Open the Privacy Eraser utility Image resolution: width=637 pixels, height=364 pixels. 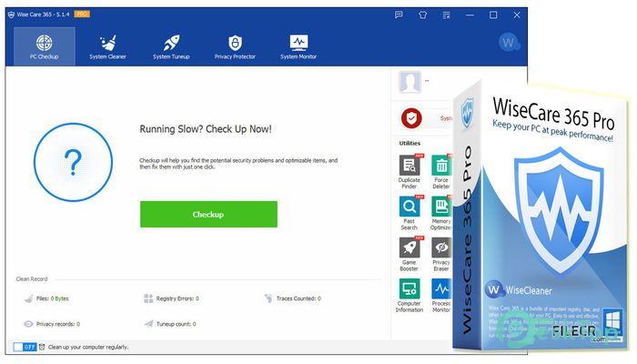coord(441,254)
